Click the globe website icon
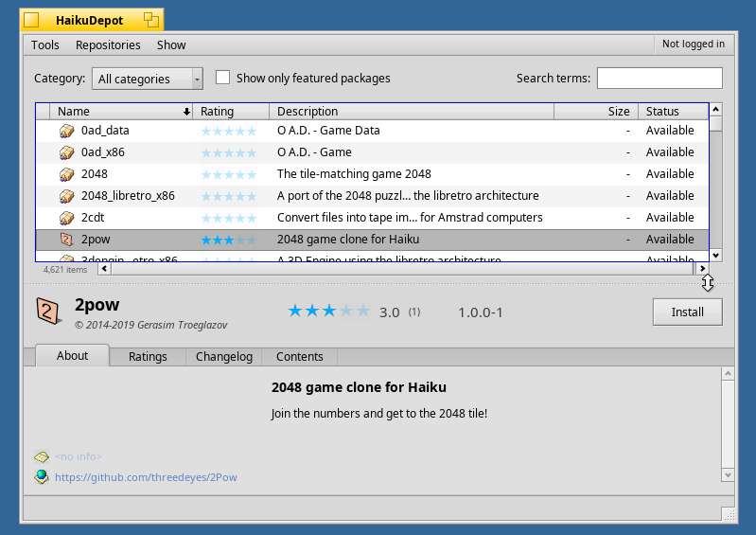756x535 pixels. pos(42,477)
